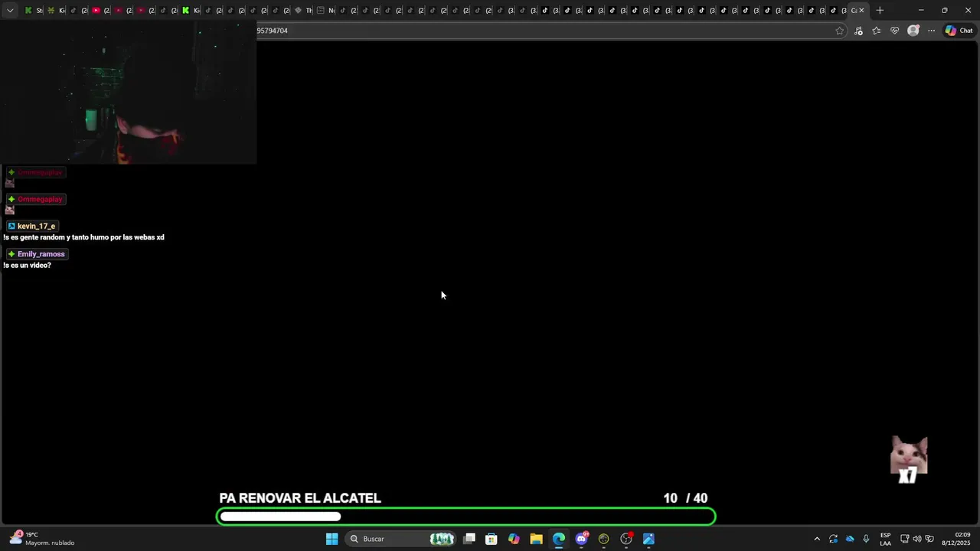Add this page to favorites star

[x=840, y=31]
